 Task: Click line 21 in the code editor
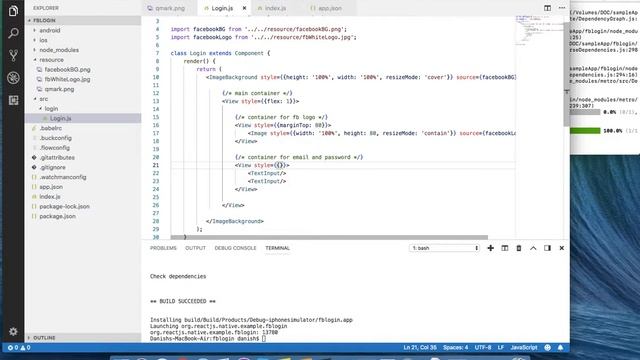[343, 165]
